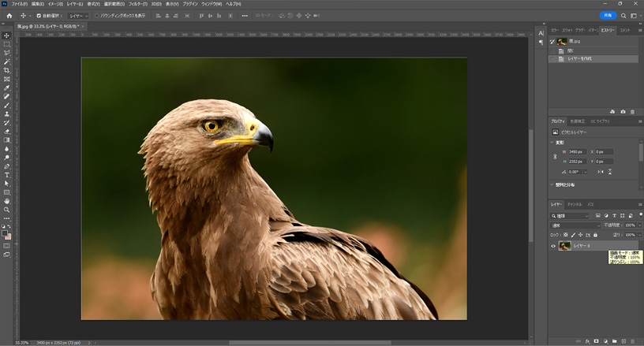Viewport: 644px width, 346px height.
Task: Toggle lock position icon in Layers panel
Action: coord(580,235)
